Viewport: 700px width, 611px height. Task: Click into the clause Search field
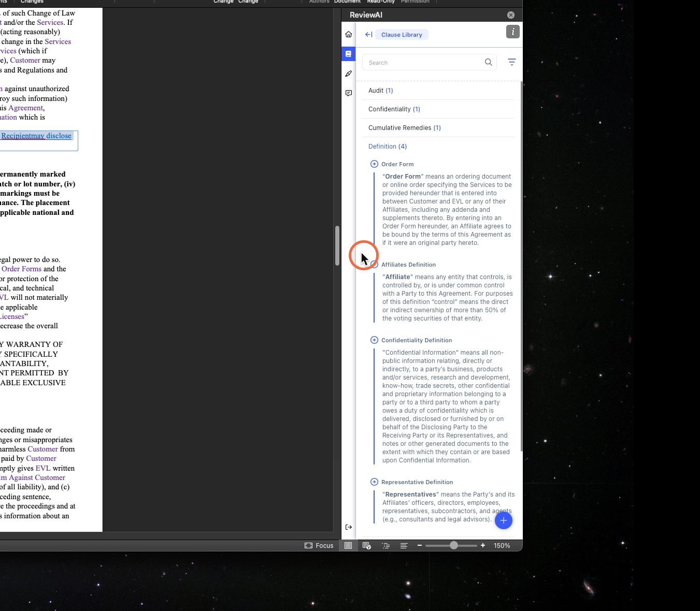430,63
